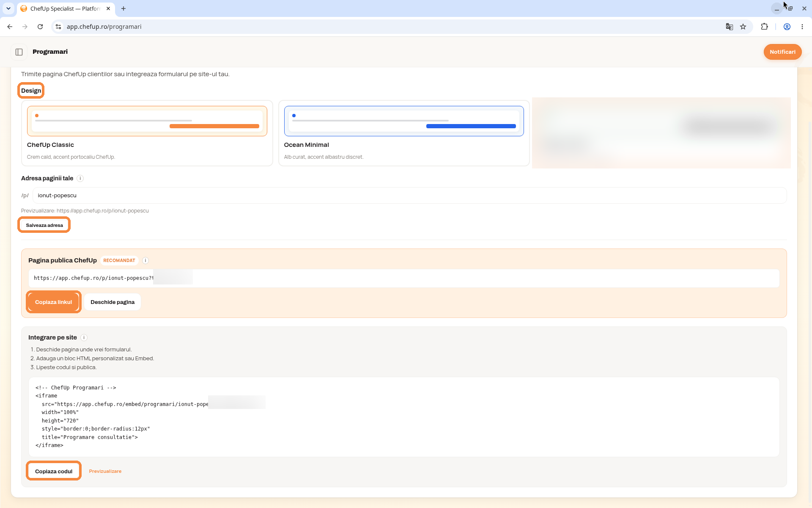The width and height of the screenshot is (812, 508).
Task: Click Copiaza codul button
Action: pyautogui.click(x=54, y=472)
